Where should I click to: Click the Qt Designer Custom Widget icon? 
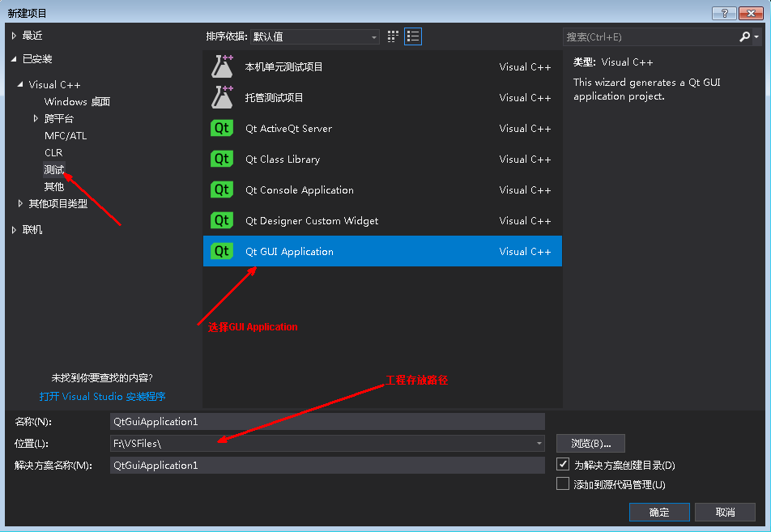click(222, 220)
